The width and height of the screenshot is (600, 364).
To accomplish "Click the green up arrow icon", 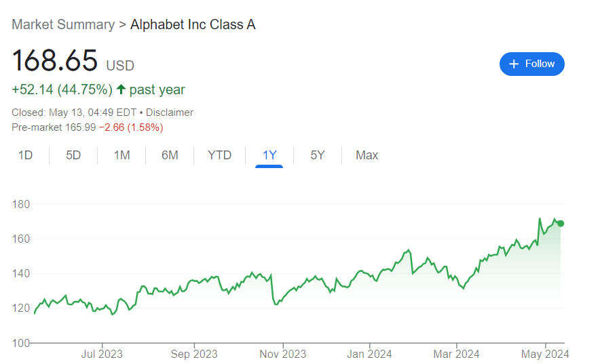I will [x=121, y=89].
